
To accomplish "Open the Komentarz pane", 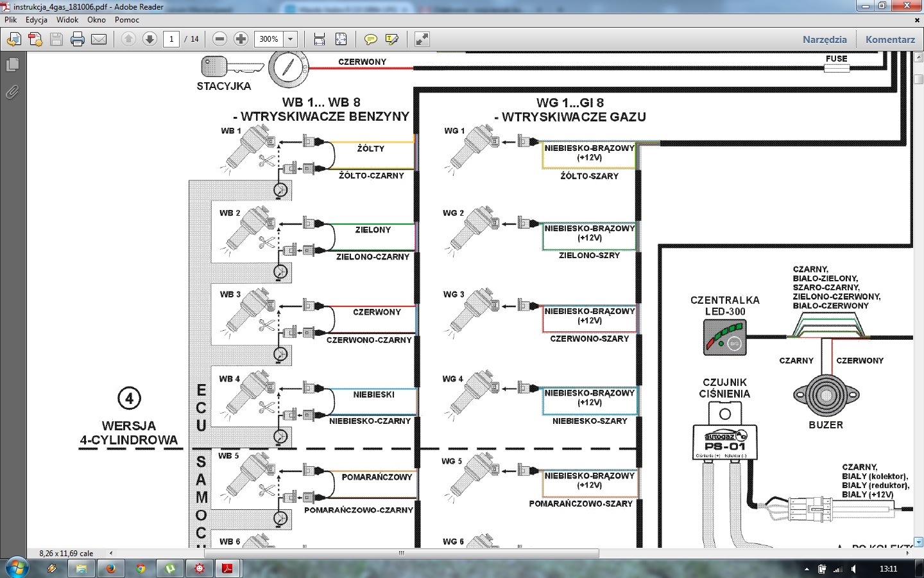I will [x=890, y=39].
